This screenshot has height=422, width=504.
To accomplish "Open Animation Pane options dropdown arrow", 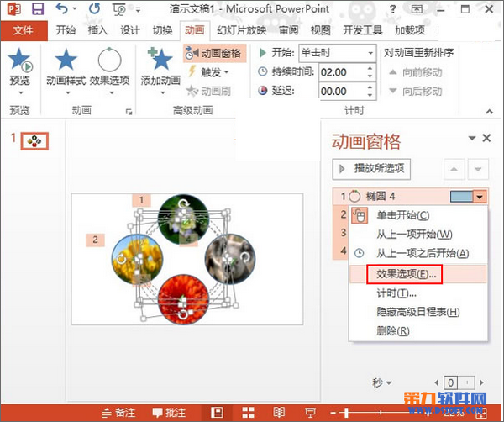I will click(x=472, y=139).
